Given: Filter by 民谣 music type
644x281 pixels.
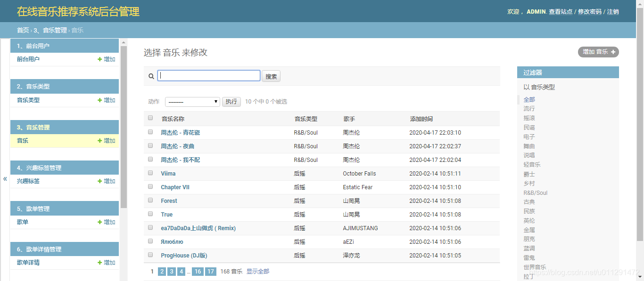Looking at the screenshot, I should pyautogui.click(x=529, y=128).
